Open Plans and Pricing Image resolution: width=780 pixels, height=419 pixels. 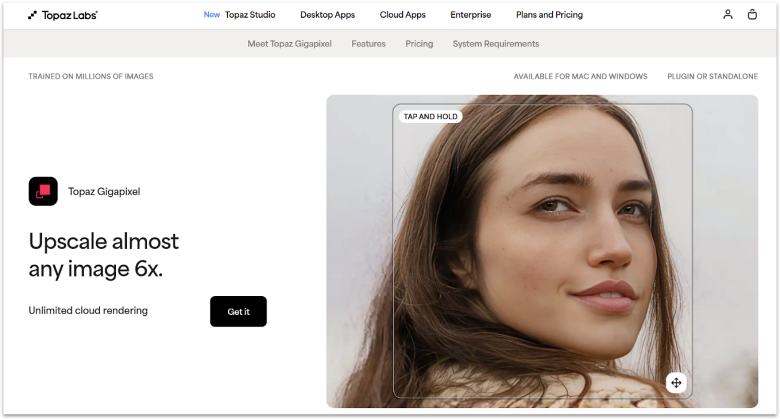(x=549, y=15)
